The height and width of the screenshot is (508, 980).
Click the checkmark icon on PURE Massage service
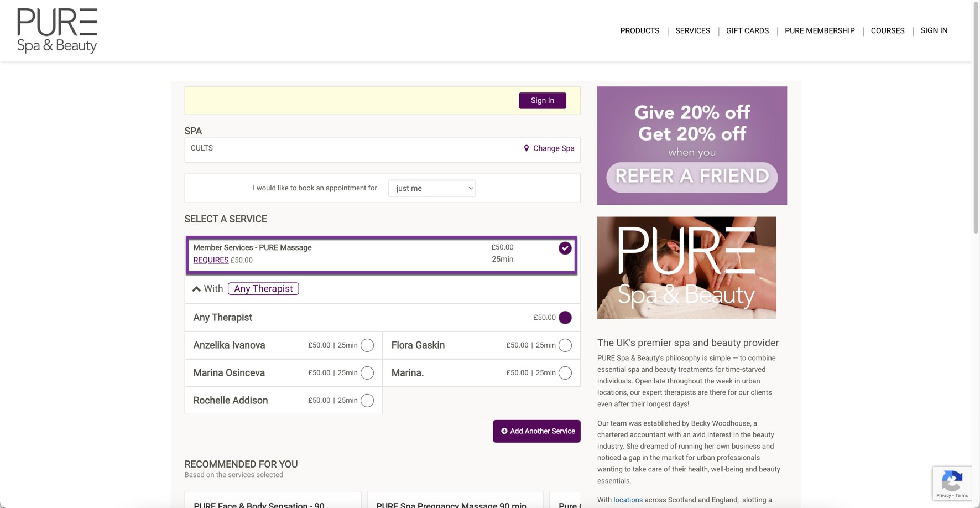(565, 248)
